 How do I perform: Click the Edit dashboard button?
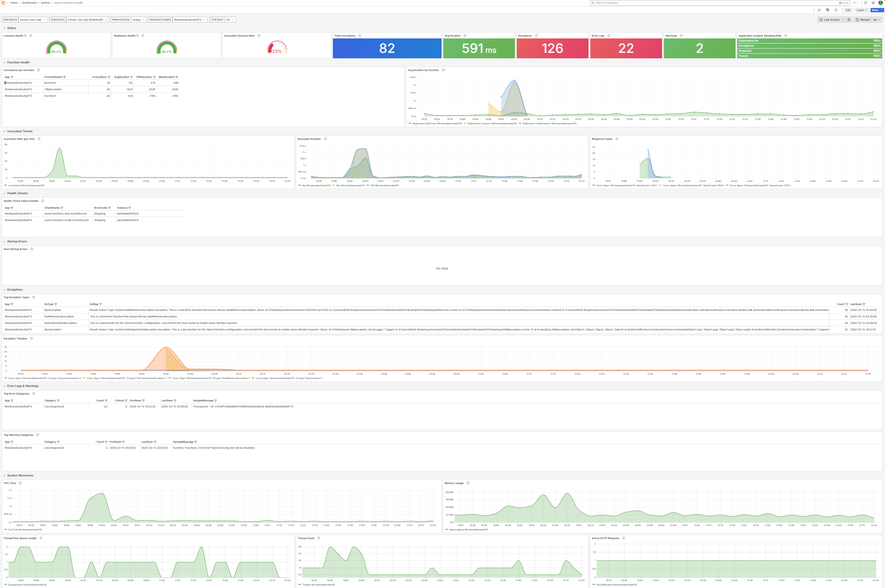pos(848,10)
